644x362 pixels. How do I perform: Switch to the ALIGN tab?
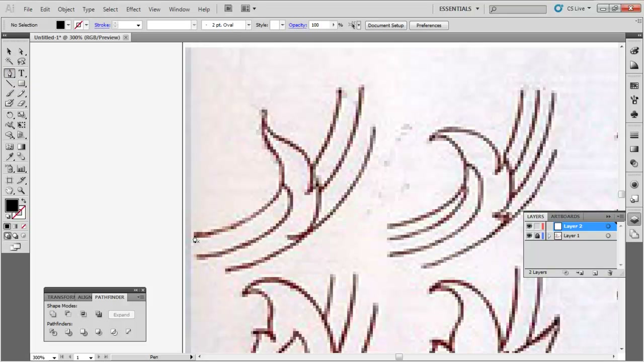click(85, 297)
